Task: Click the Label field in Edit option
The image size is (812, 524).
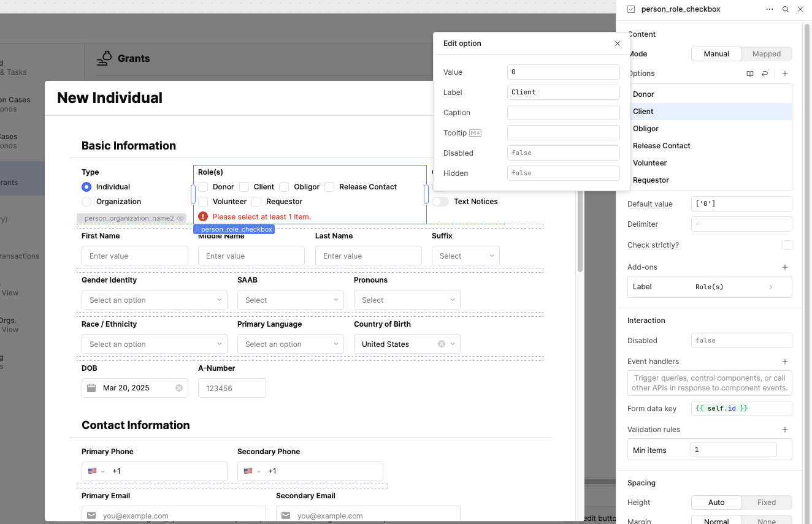Action: click(564, 93)
